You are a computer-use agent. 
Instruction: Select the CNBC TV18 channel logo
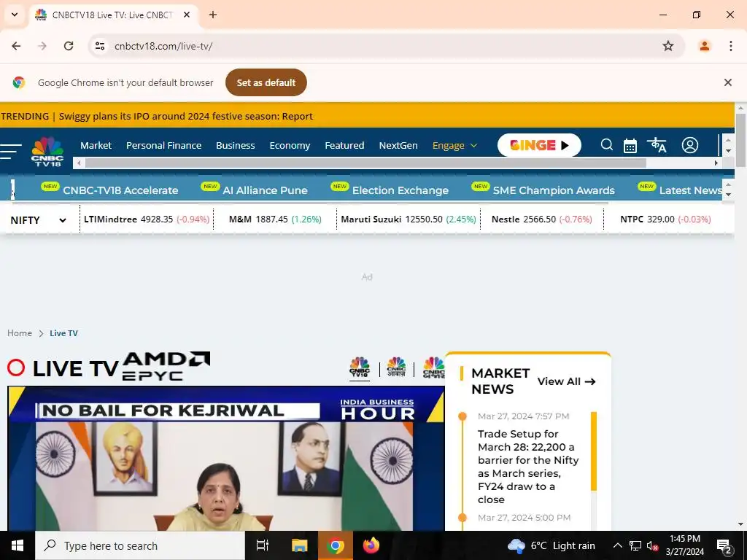click(360, 367)
